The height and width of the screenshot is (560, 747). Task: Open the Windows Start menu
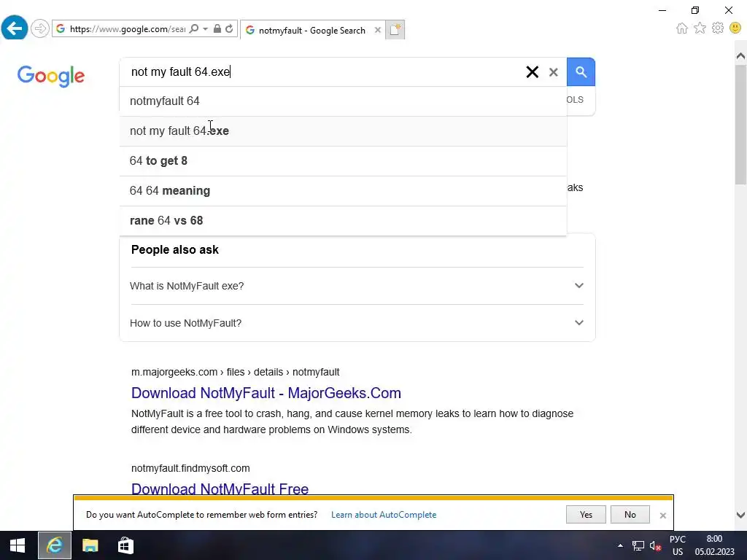click(18, 545)
